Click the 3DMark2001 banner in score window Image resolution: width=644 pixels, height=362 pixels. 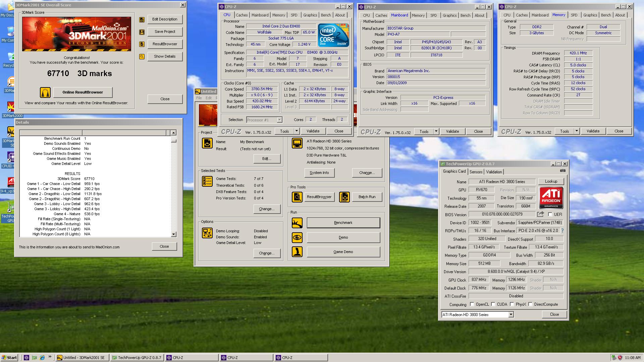[x=76, y=34]
